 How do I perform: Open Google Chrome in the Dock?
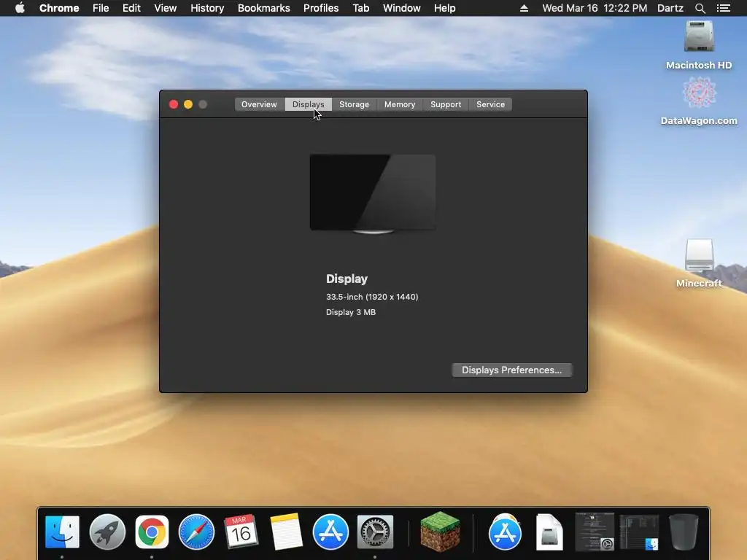point(152,532)
